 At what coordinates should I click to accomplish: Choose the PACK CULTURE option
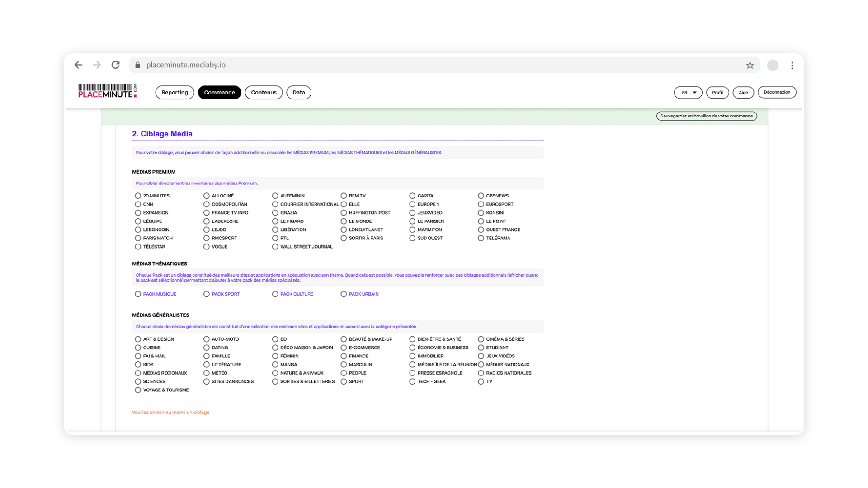[x=275, y=294]
